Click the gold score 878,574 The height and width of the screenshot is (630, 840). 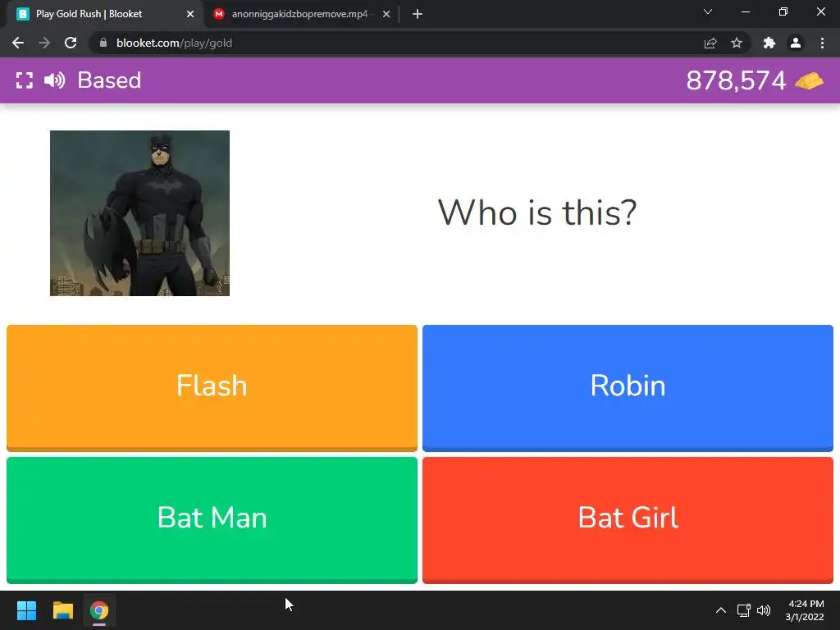point(736,81)
